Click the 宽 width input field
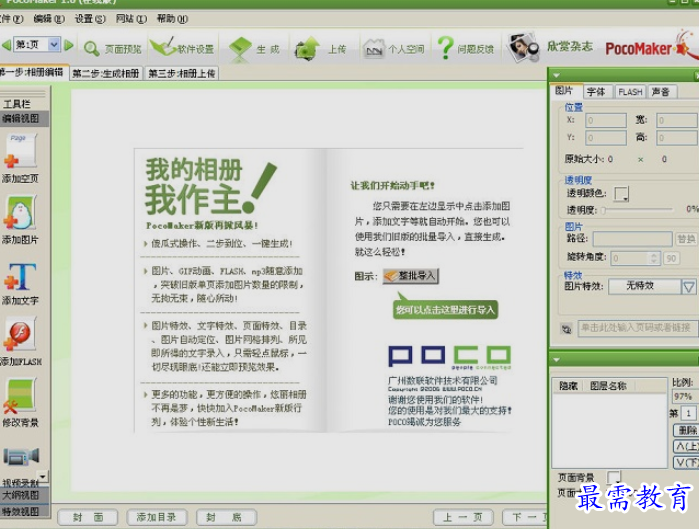699x529 pixels. coord(677,120)
